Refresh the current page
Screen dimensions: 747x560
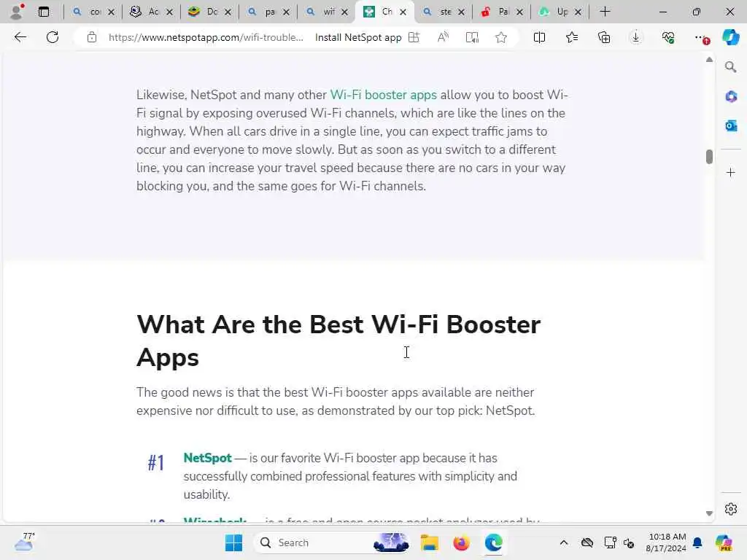coord(53,37)
